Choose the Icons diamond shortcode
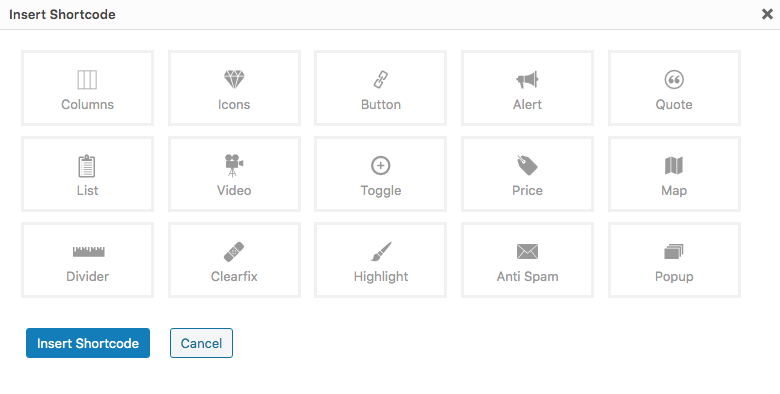Image resolution: width=780 pixels, height=394 pixels. 234,88
